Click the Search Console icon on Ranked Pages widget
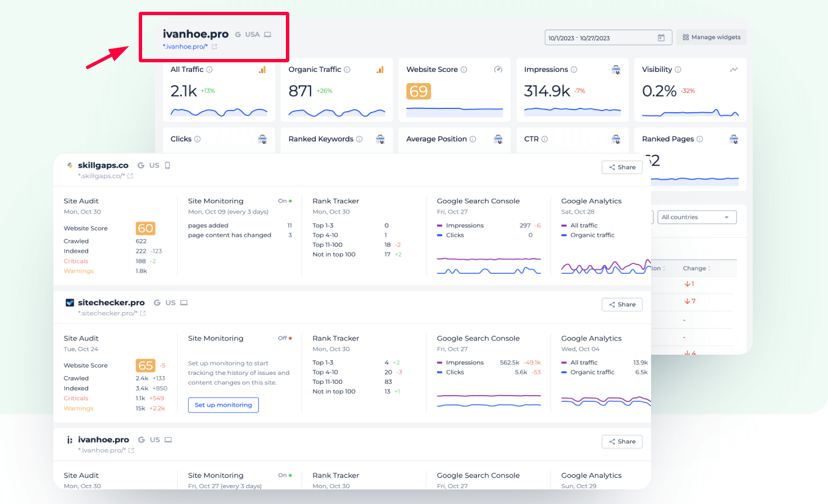828x504 pixels. [734, 139]
